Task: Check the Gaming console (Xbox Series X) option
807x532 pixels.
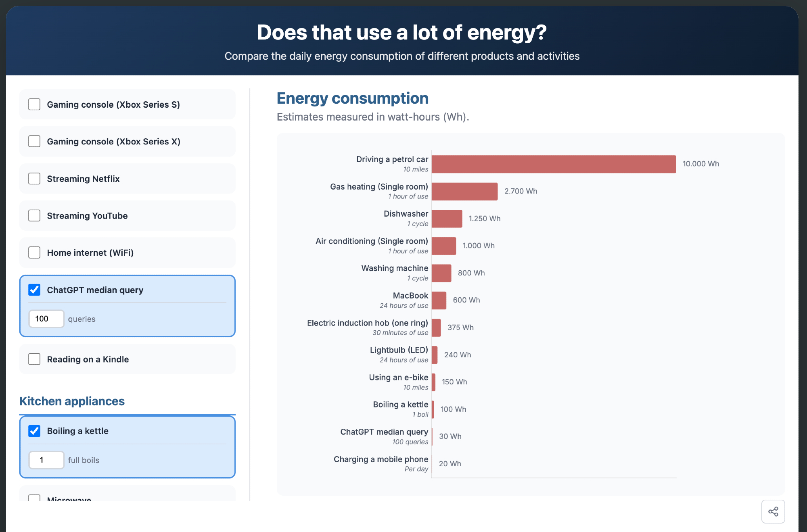Action: pyautogui.click(x=34, y=142)
